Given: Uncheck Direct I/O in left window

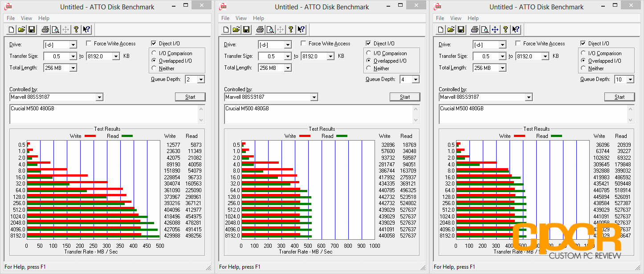Looking at the screenshot, I should (154, 44).
